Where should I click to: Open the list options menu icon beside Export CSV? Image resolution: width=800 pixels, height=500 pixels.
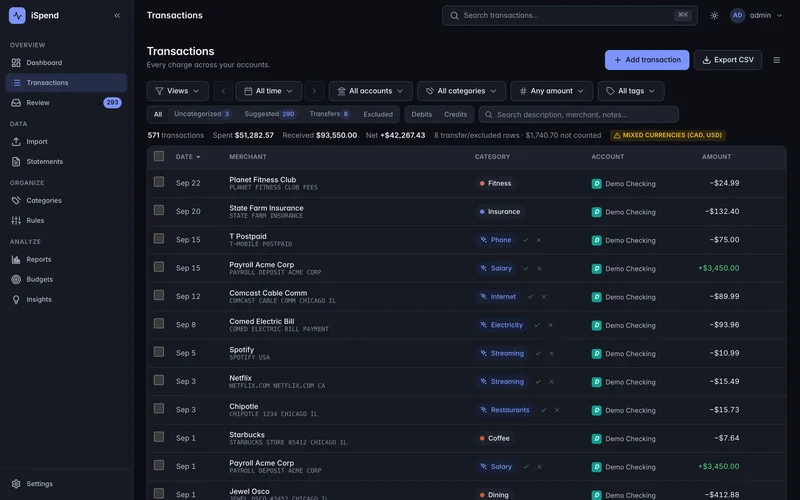click(777, 60)
